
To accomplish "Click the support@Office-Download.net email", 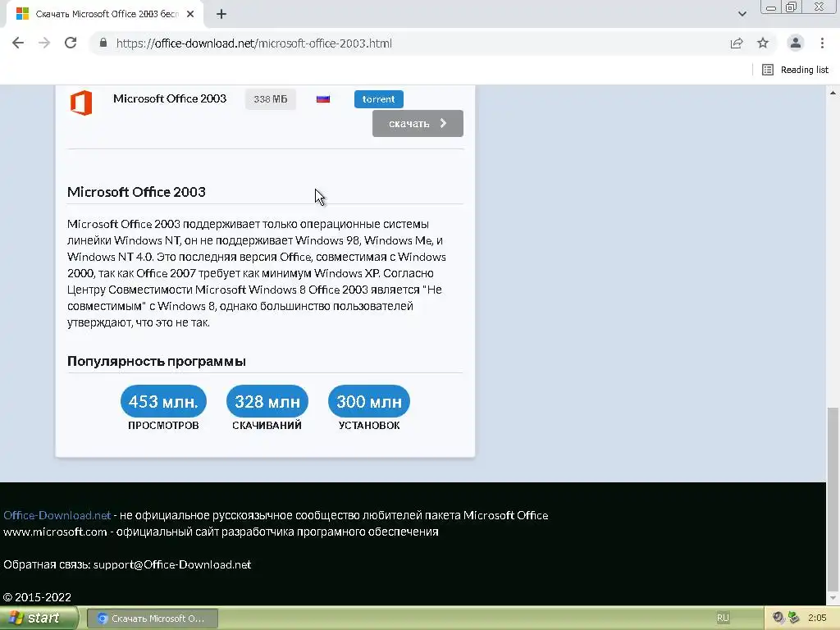I will [x=172, y=564].
